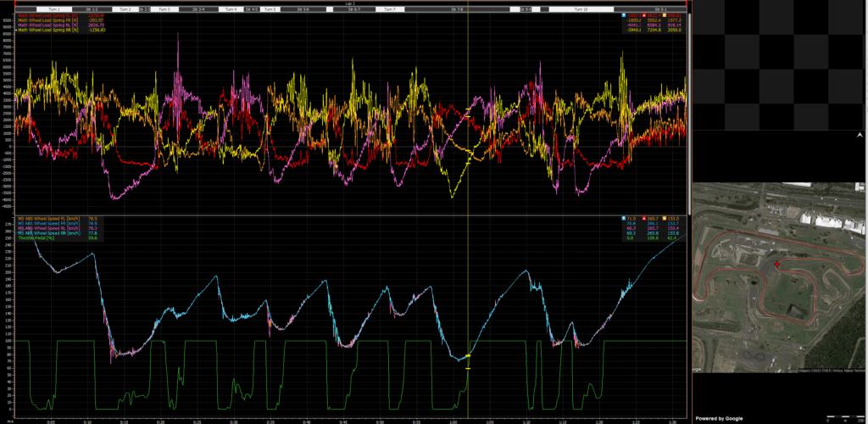Image resolution: width=868 pixels, height=424 pixels.
Task: Select the Turn 1 track section
Action: [x=54, y=9]
